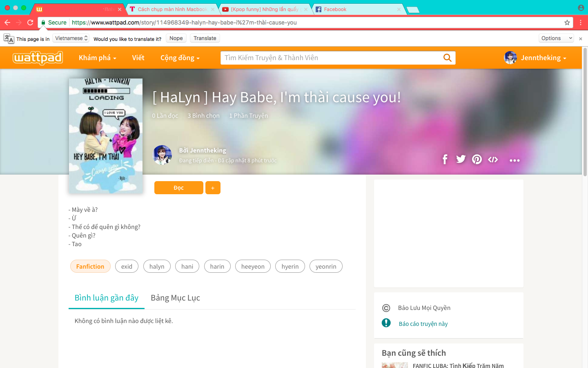Open Báo cáo truyện này link

pos(423,324)
